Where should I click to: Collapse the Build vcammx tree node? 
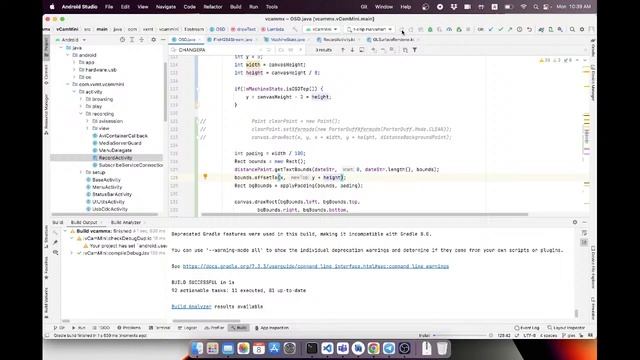coord(65,231)
